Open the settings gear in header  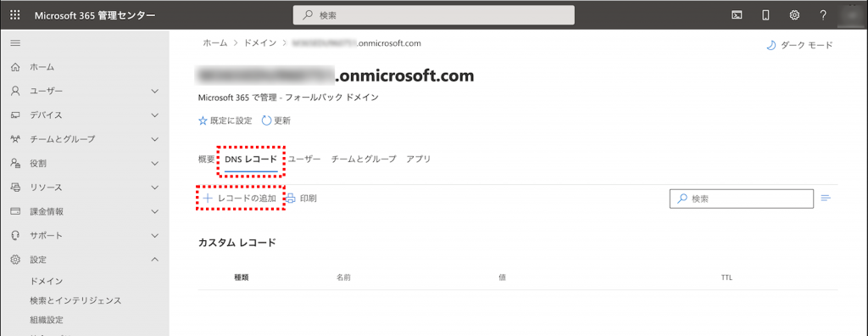[x=794, y=15]
